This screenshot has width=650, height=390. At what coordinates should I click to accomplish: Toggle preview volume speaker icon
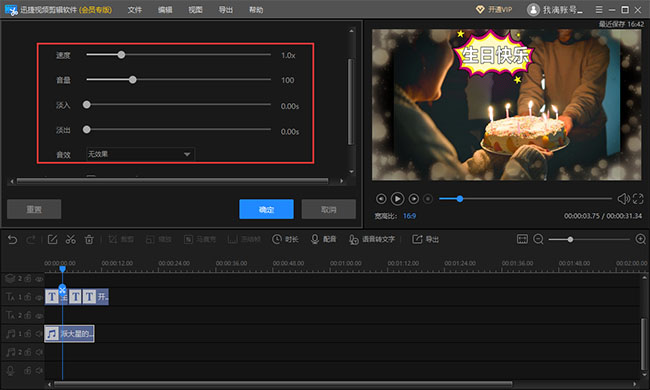(x=623, y=199)
